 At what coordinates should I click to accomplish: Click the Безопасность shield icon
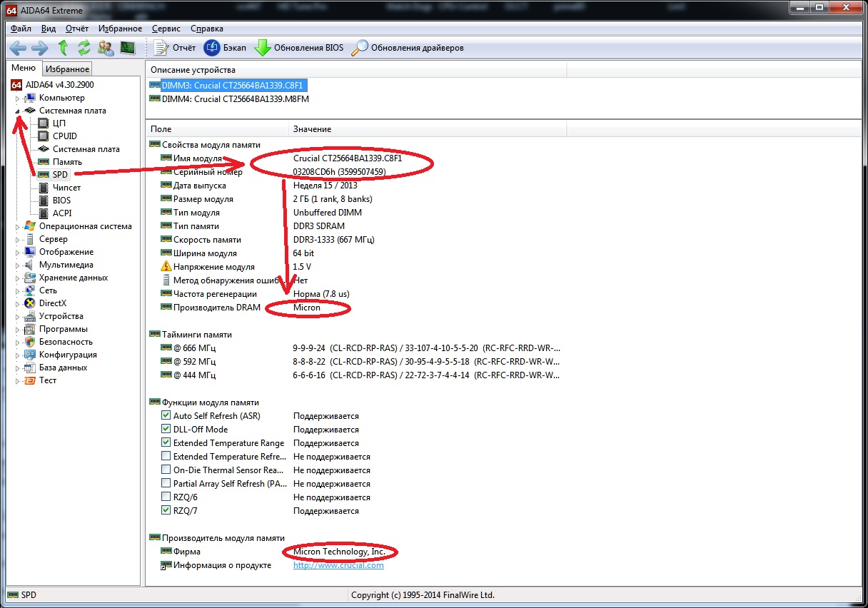click(31, 342)
